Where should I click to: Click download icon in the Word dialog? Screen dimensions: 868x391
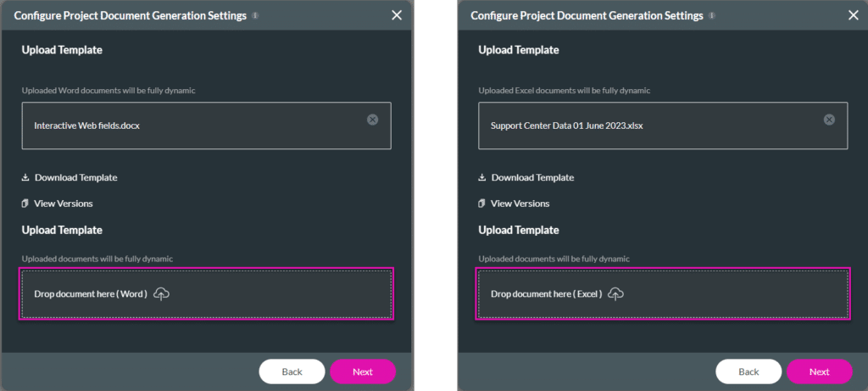click(x=25, y=178)
